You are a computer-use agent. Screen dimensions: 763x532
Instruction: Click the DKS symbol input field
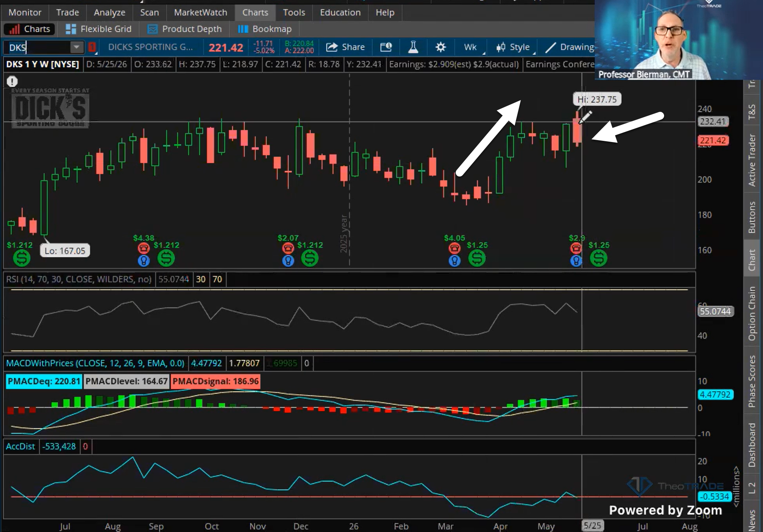coord(37,47)
